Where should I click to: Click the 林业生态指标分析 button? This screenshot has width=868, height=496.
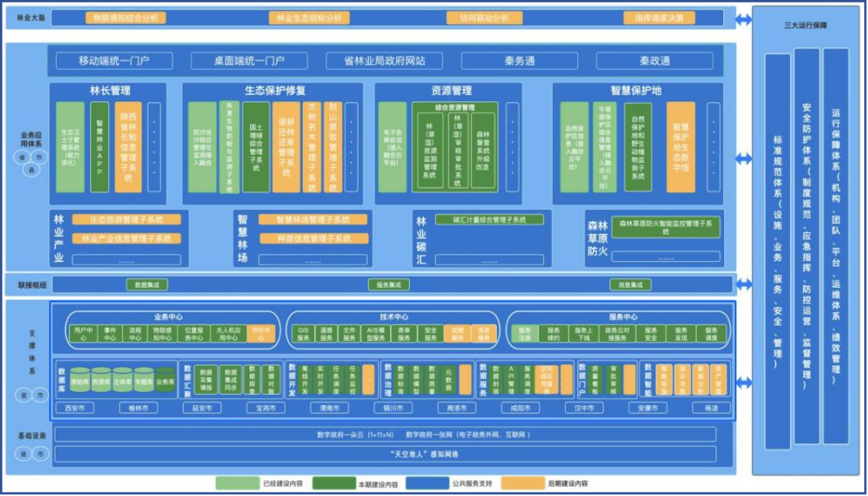[308, 18]
